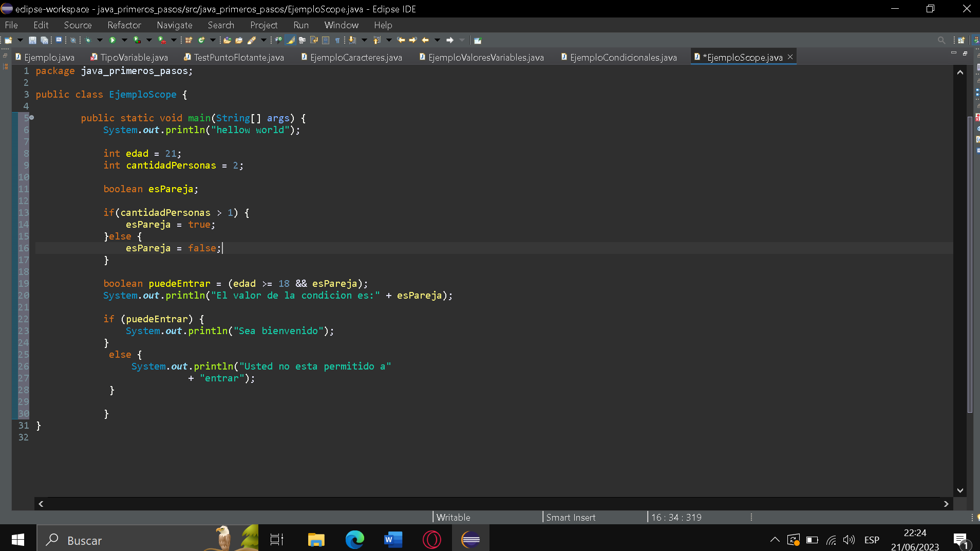Open the Window menu
The image size is (980, 551).
[x=342, y=25]
